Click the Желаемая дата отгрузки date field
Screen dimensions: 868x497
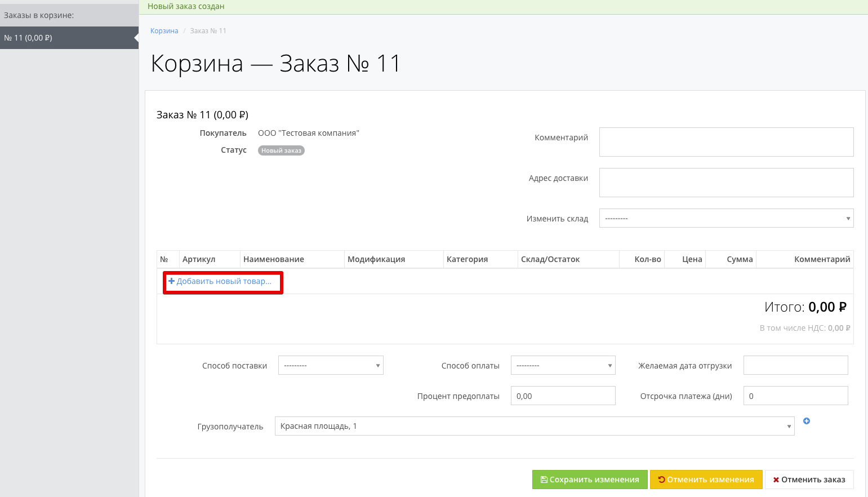(795, 365)
